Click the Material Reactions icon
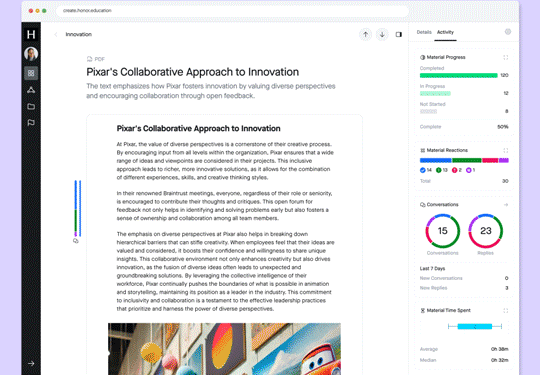The height and width of the screenshot is (375, 540). pos(423,150)
